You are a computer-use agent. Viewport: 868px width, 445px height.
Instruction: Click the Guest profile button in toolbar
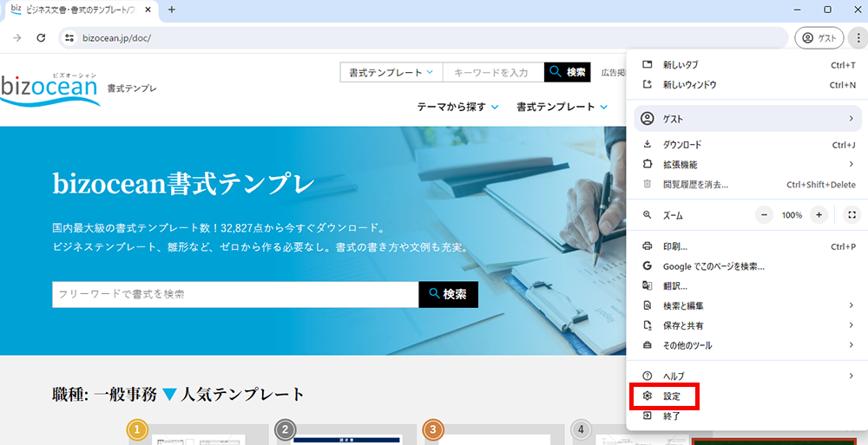(x=819, y=38)
